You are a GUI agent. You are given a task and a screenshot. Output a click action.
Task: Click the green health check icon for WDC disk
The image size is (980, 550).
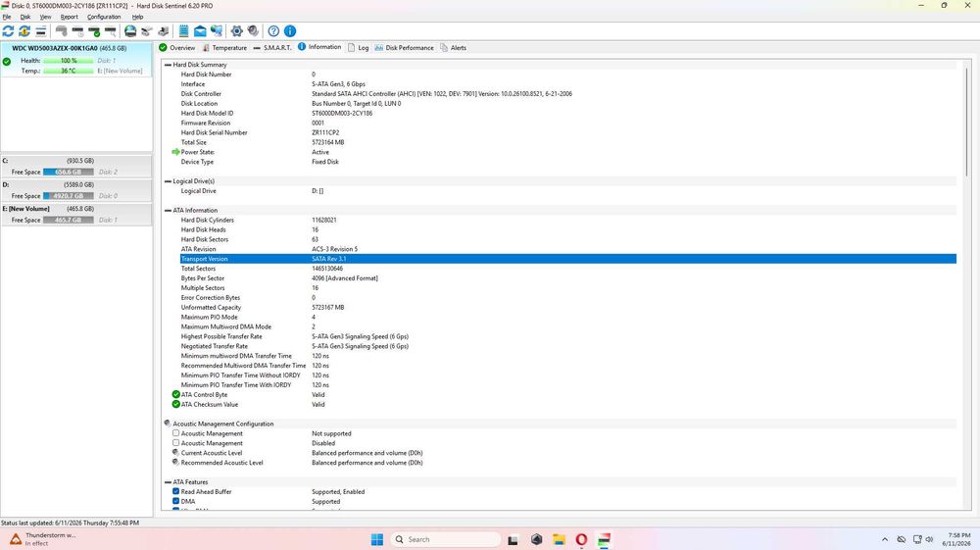(x=7, y=61)
